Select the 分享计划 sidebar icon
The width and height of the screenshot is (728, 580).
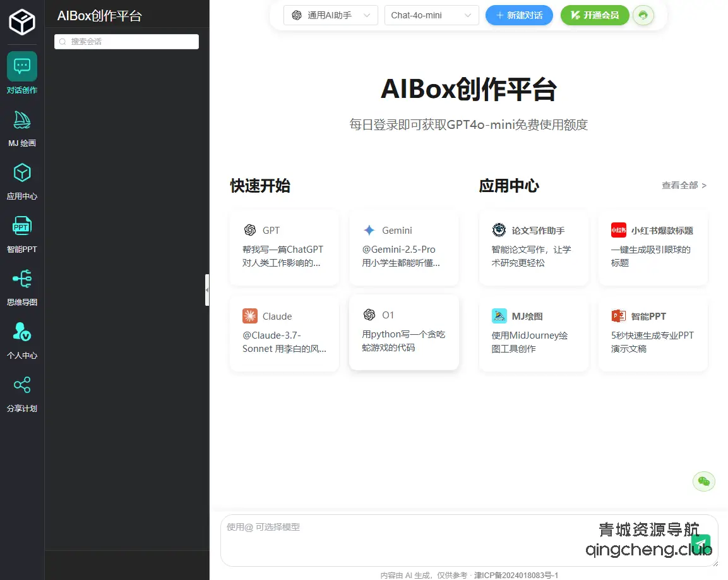[22, 392]
